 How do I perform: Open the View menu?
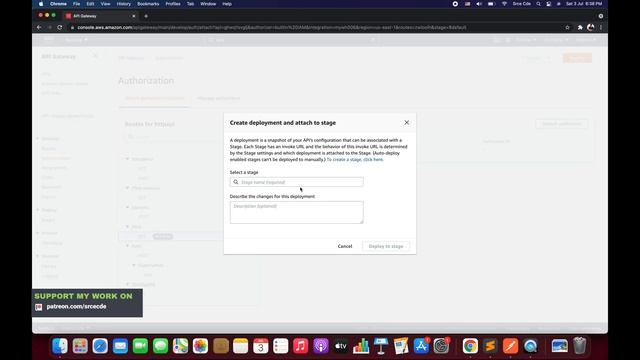(x=105, y=4)
